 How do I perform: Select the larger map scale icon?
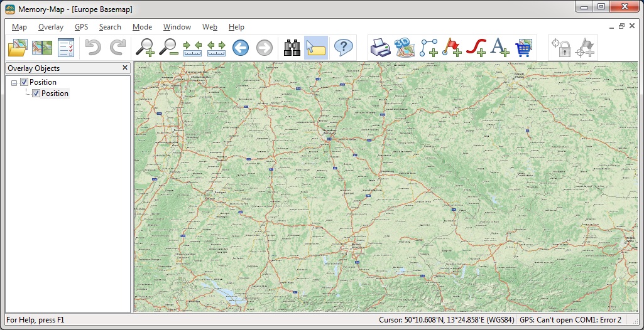click(216, 48)
